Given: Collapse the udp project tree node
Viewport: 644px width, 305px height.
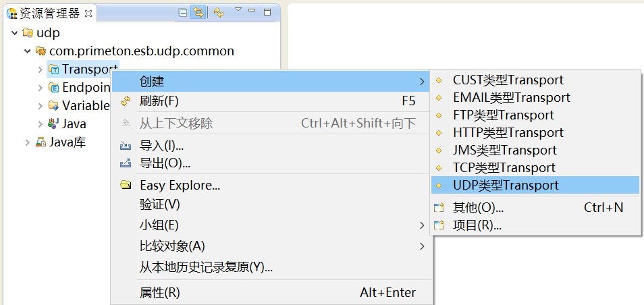Looking at the screenshot, I should coord(15,32).
